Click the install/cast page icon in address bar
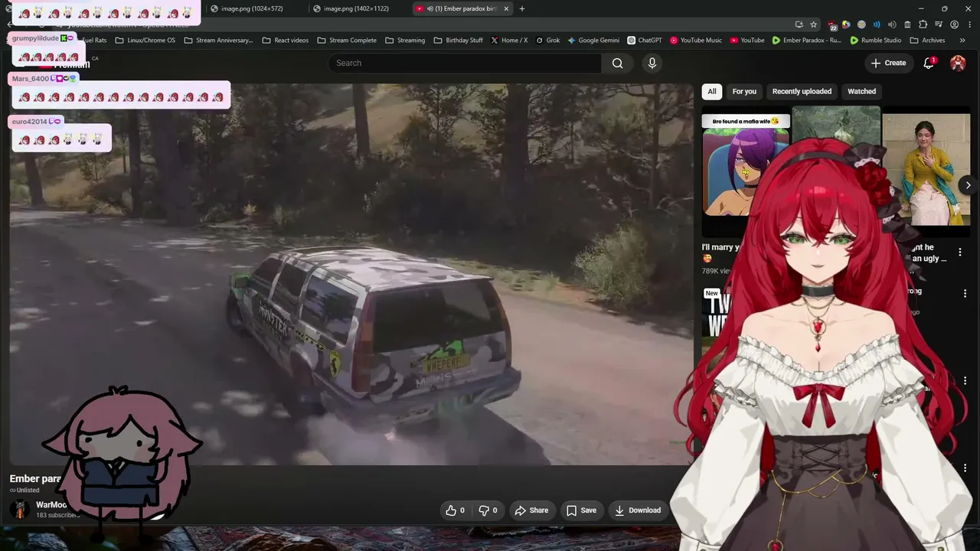The image size is (980, 551). point(799,24)
